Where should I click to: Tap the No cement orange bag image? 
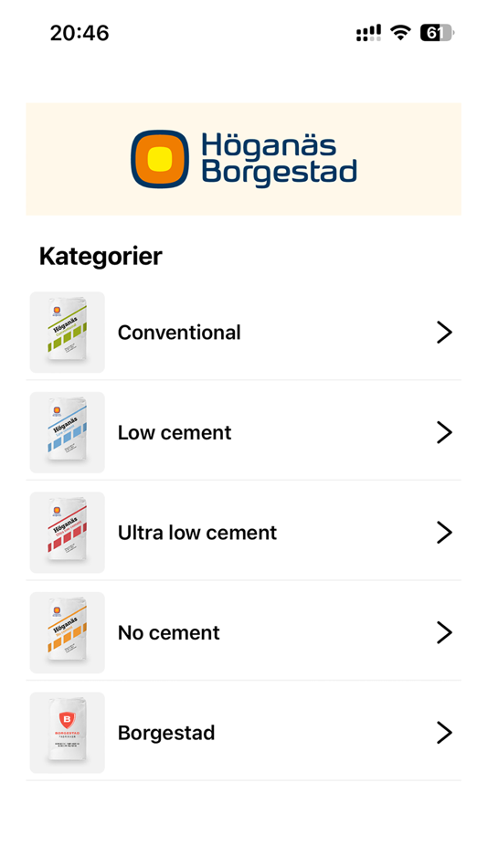67,633
